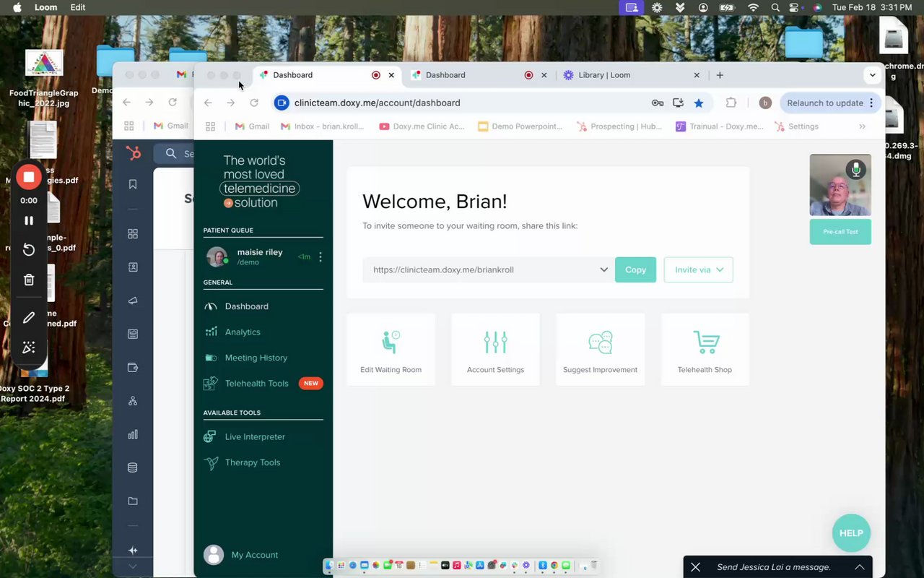
Task: Open My Account at sidebar bottom
Action: click(x=242, y=555)
